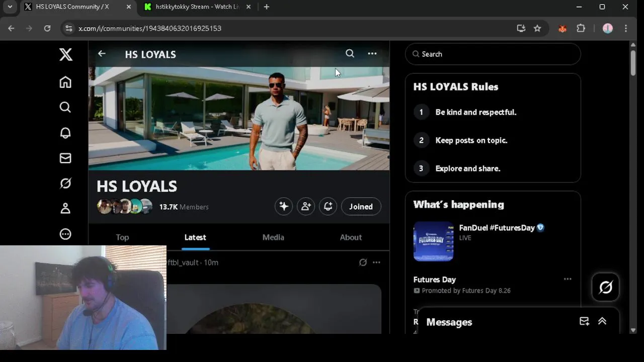Open Explore magnifier in left sidebar
644x362 pixels.
pos(65,107)
